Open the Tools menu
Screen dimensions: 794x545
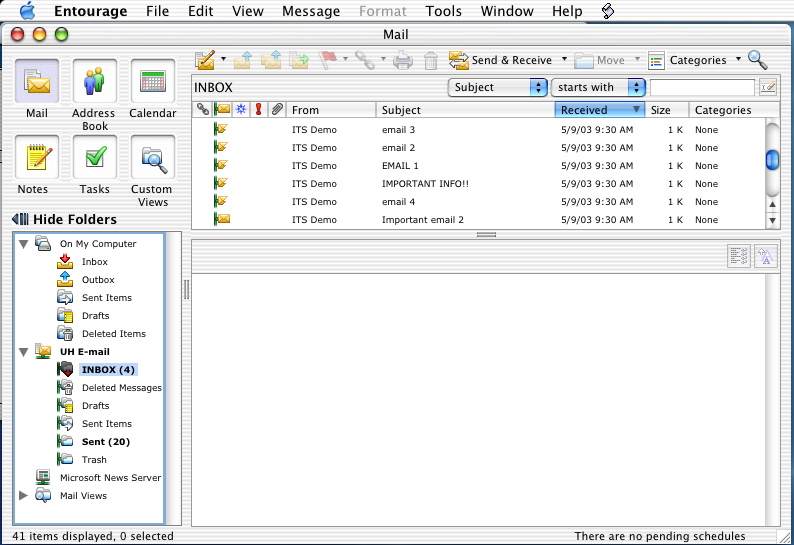coord(444,11)
